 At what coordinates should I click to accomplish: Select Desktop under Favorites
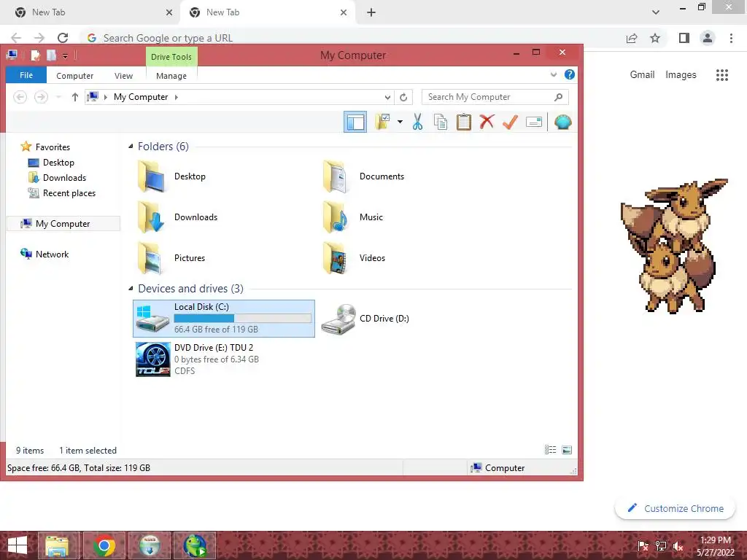[x=52, y=163]
